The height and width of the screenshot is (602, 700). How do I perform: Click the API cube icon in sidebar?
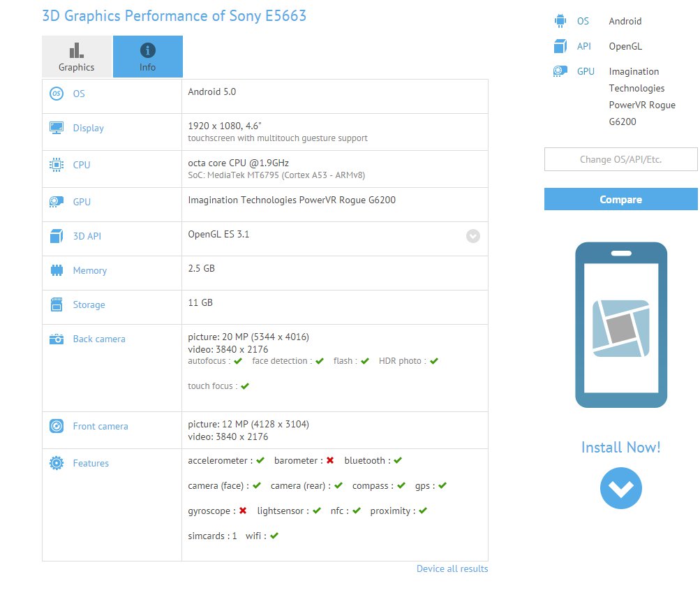(x=560, y=46)
